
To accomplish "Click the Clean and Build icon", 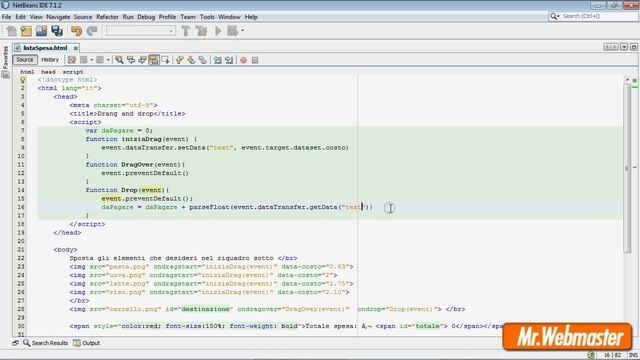I will (x=201, y=31).
